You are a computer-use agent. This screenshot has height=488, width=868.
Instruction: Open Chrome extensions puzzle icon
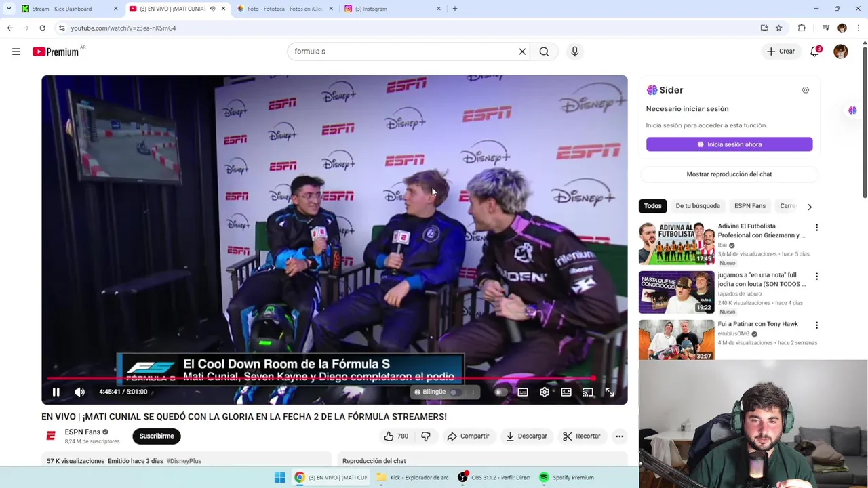802,28
